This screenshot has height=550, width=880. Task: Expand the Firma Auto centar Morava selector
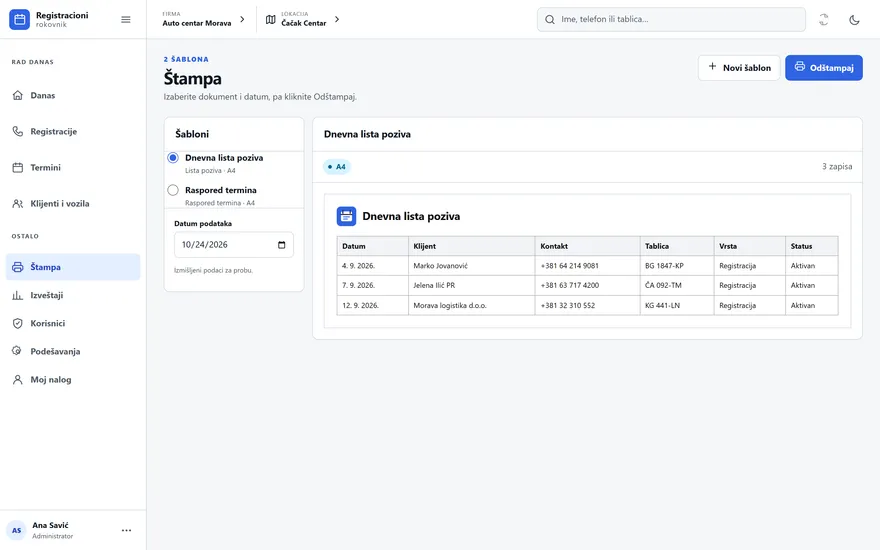click(x=204, y=19)
